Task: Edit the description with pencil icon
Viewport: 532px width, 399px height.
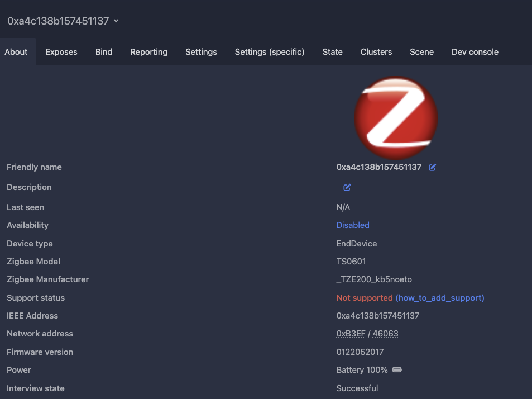Action: (347, 187)
